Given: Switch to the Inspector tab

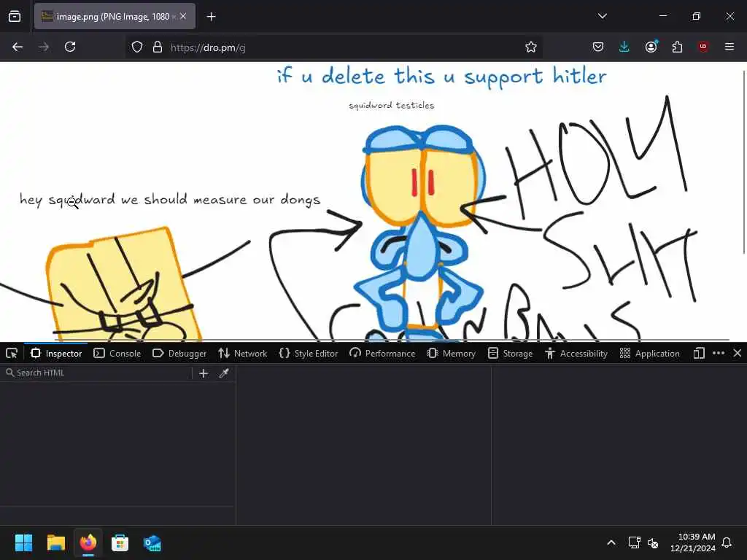Looking at the screenshot, I should coord(56,354).
